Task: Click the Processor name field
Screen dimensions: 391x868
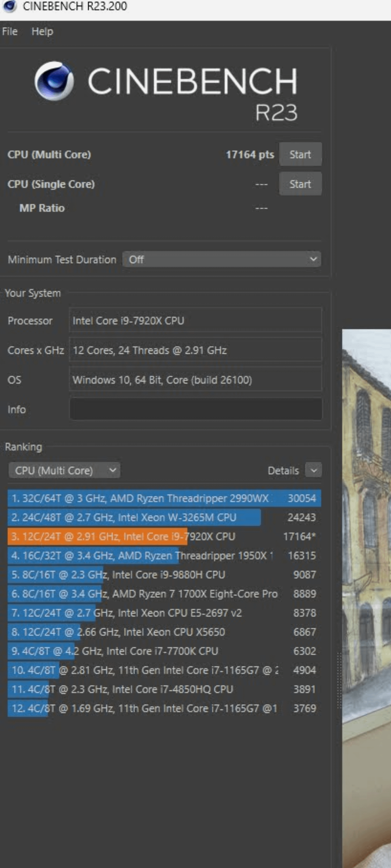Action: [x=195, y=320]
